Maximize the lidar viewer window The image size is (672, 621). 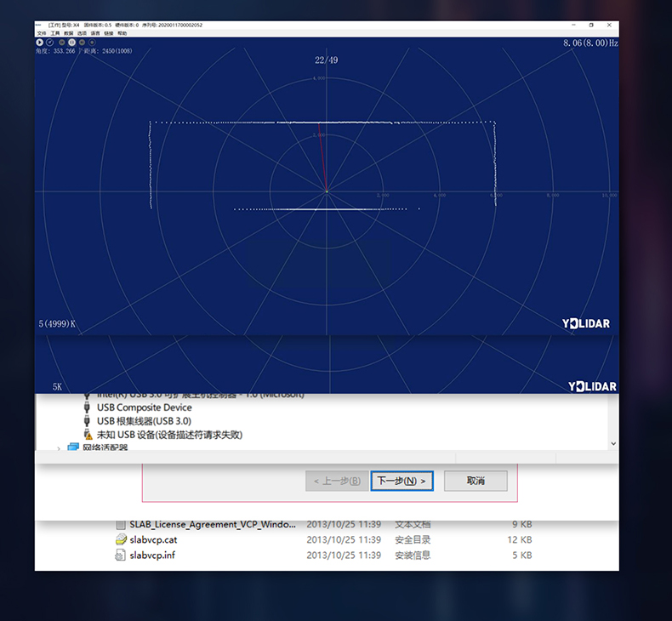click(x=591, y=26)
